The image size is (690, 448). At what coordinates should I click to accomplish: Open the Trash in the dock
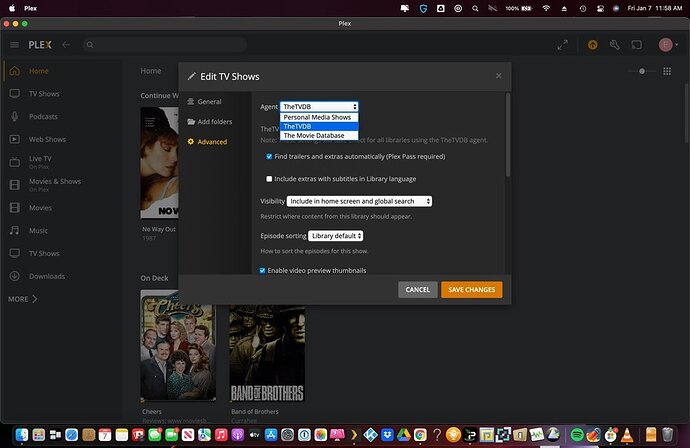668,435
